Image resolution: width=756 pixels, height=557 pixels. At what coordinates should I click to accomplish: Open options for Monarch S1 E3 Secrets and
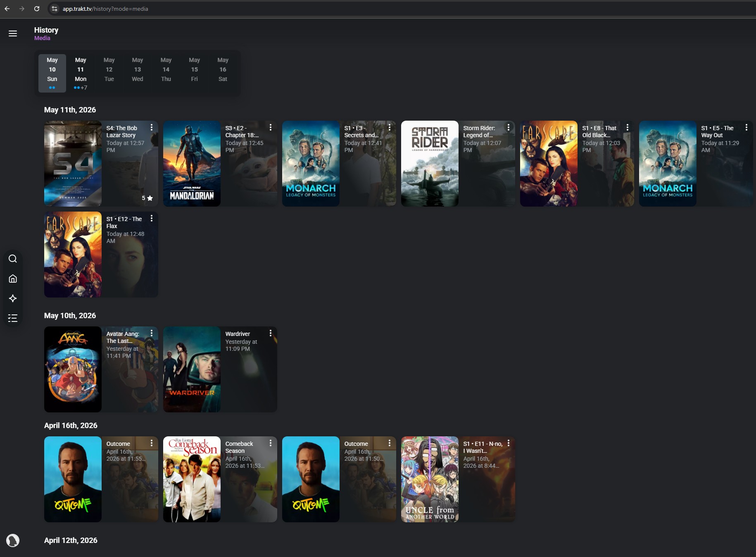(390, 127)
